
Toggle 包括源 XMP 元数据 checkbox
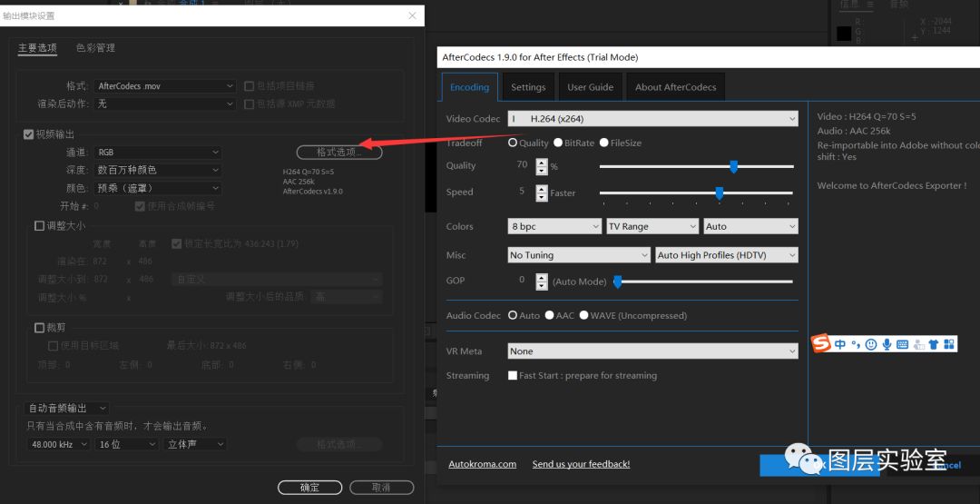pyautogui.click(x=249, y=104)
